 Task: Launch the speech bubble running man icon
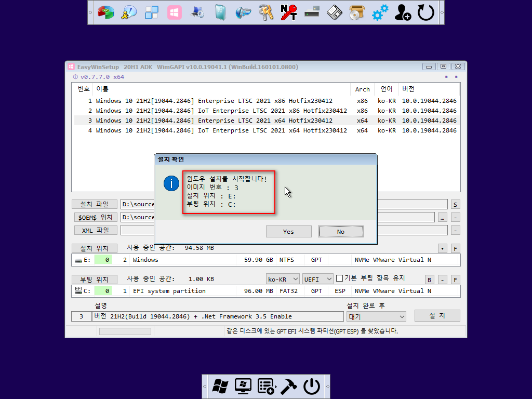[129, 12]
